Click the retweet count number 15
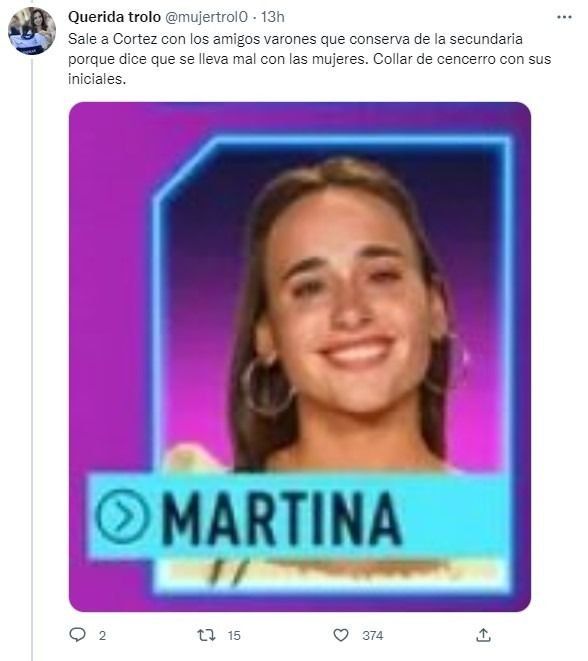588x661 pixels. click(234, 635)
